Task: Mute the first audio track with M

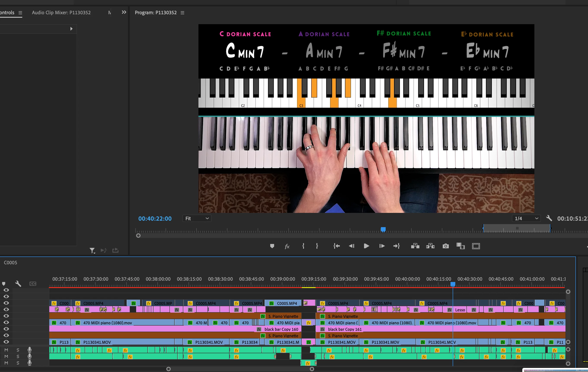Action: point(6,350)
